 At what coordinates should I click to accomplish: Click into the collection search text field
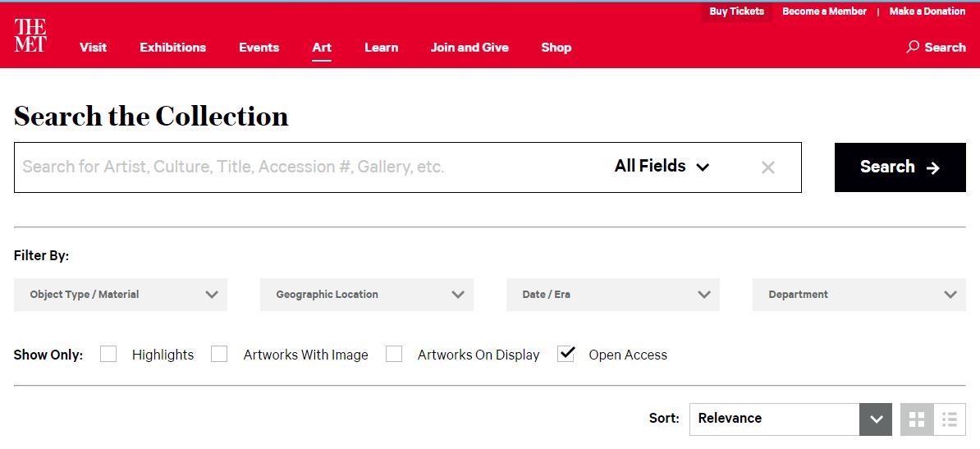[312, 167]
